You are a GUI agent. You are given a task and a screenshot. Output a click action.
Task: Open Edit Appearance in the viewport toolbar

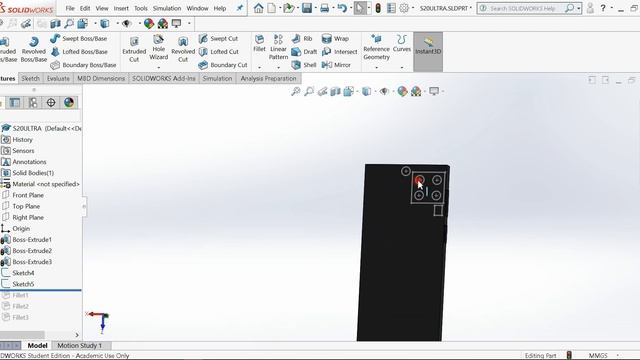[402, 91]
